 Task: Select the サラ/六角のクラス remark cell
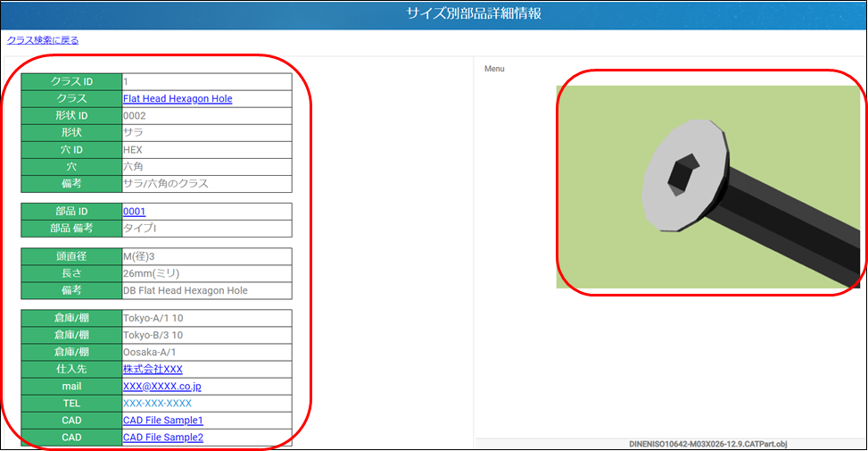[207, 184]
